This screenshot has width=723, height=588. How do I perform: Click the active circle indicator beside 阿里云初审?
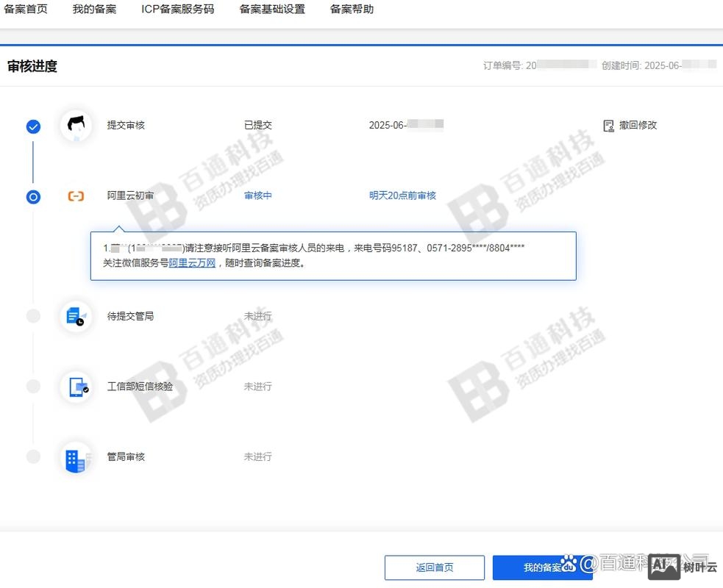32,197
